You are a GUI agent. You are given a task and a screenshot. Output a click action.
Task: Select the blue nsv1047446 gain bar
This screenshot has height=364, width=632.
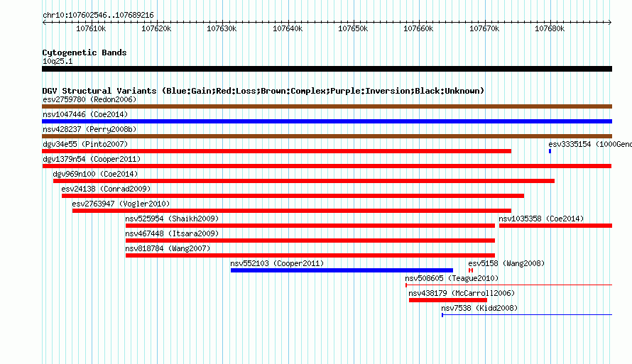click(327, 121)
